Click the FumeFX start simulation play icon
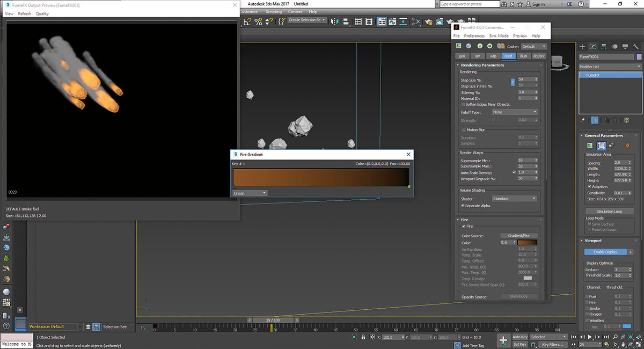This screenshot has height=349, width=644. pos(480,46)
